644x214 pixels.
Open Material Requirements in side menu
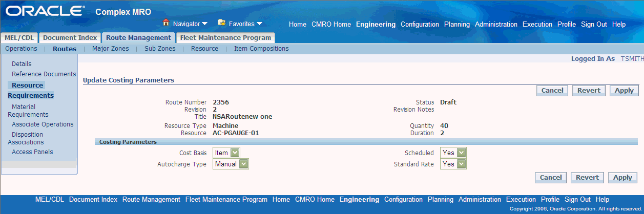[28, 111]
